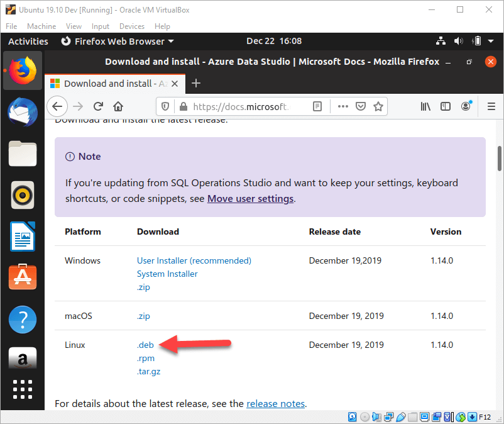
Task: Show the applications grid
Action: tap(23, 389)
